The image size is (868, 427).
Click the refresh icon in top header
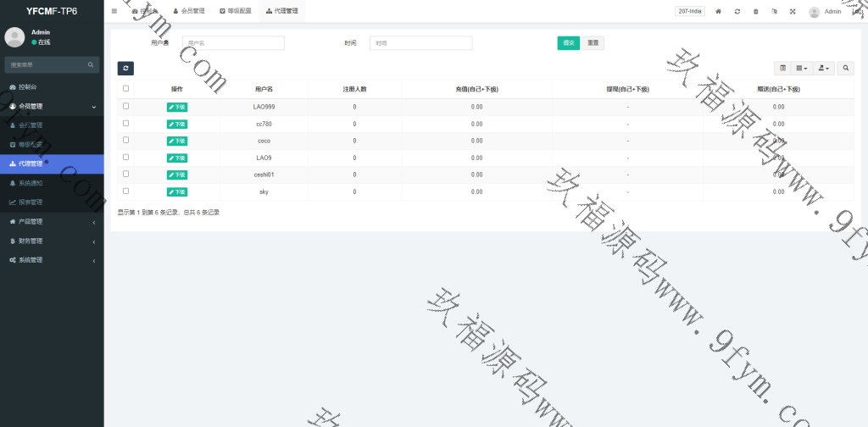pyautogui.click(x=737, y=12)
